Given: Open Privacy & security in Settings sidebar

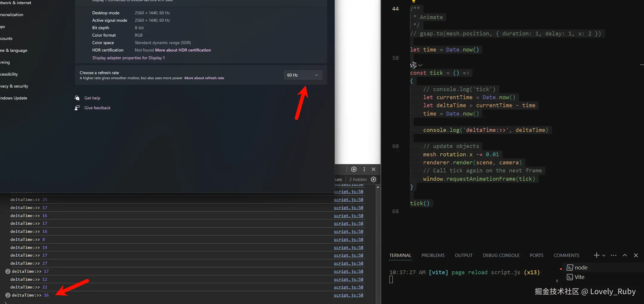Looking at the screenshot, I should pyautogui.click(x=14, y=86).
